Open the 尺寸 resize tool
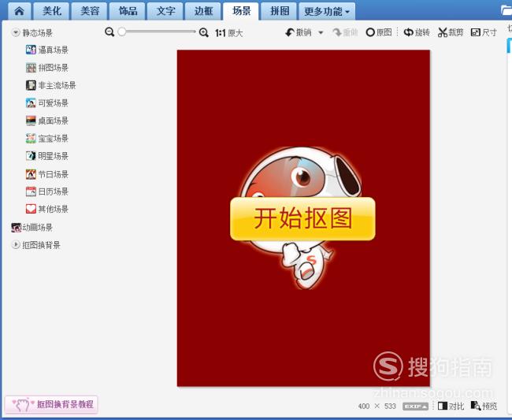The height and width of the screenshot is (420, 512). pos(484,32)
